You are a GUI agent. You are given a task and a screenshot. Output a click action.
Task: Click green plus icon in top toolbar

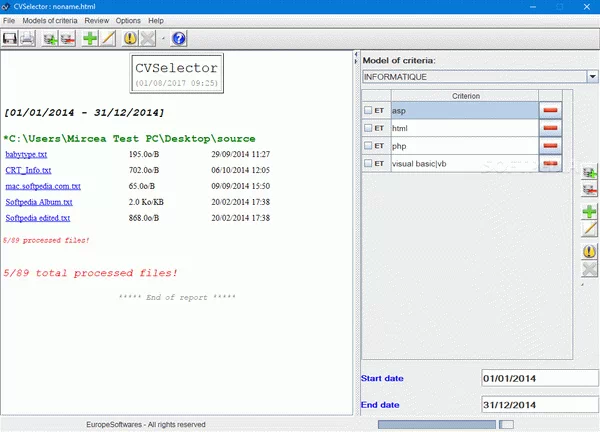pyautogui.click(x=90, y=39)
